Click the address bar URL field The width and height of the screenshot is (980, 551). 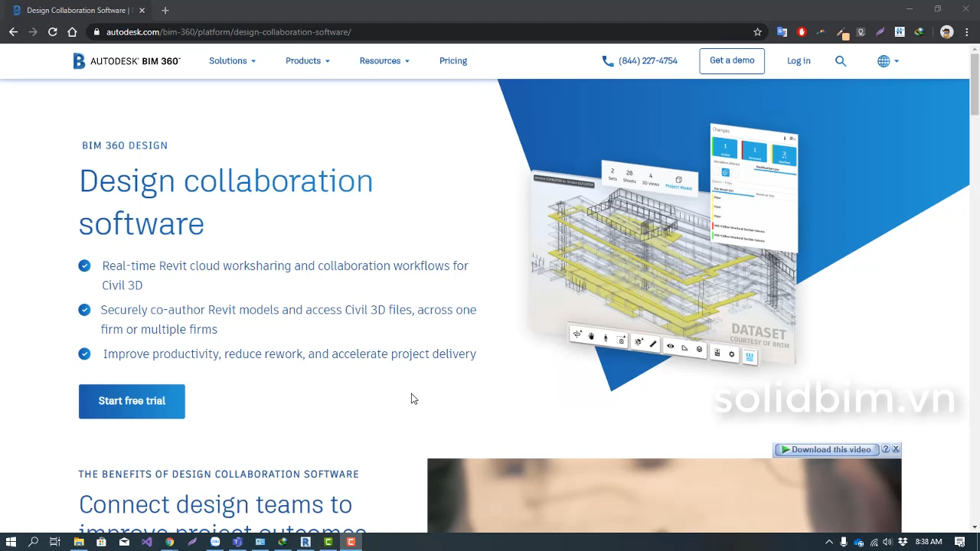click(421, 32)
